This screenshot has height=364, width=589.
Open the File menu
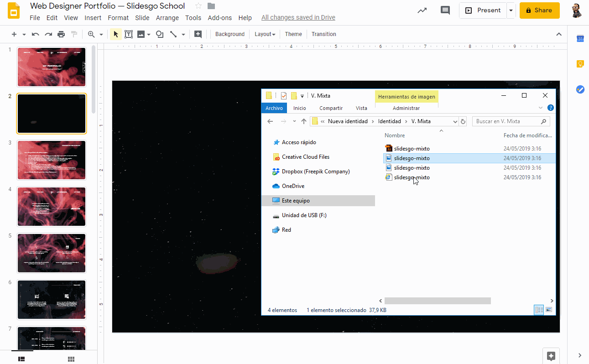pos(35,18)
